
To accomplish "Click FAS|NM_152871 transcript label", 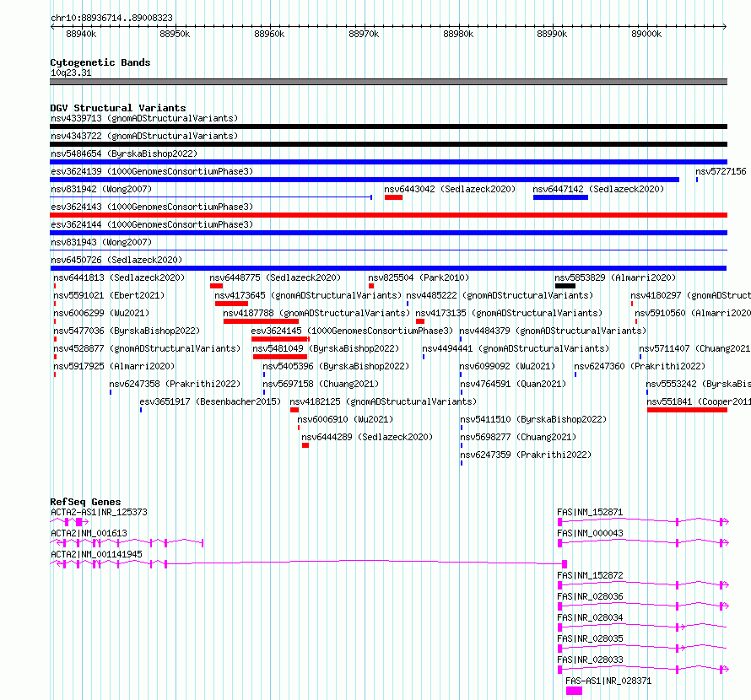I will pyautogui.click(x=590, y=512).
